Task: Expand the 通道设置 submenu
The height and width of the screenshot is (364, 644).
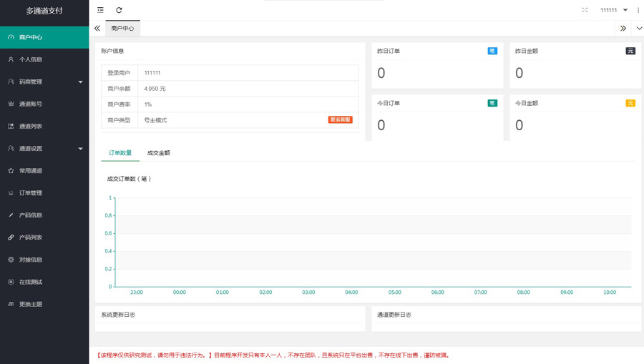Action: click(44, 149)
